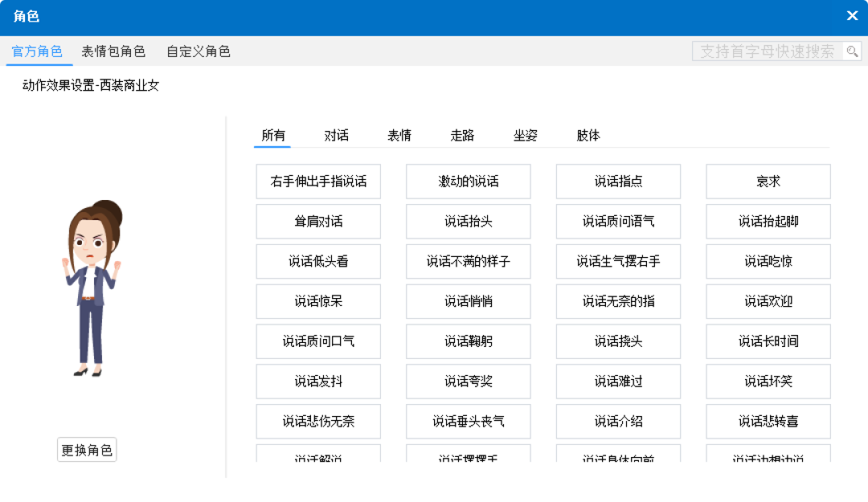The image size is (868, 502).
Task: Click the search magnifier icon
Action: point(852,51)
